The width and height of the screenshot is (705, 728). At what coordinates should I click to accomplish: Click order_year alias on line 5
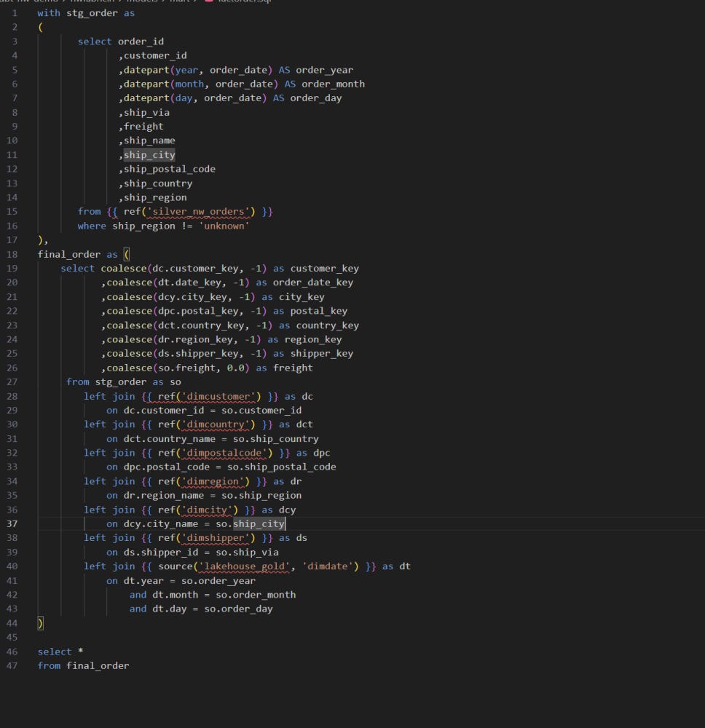[325, 70]
